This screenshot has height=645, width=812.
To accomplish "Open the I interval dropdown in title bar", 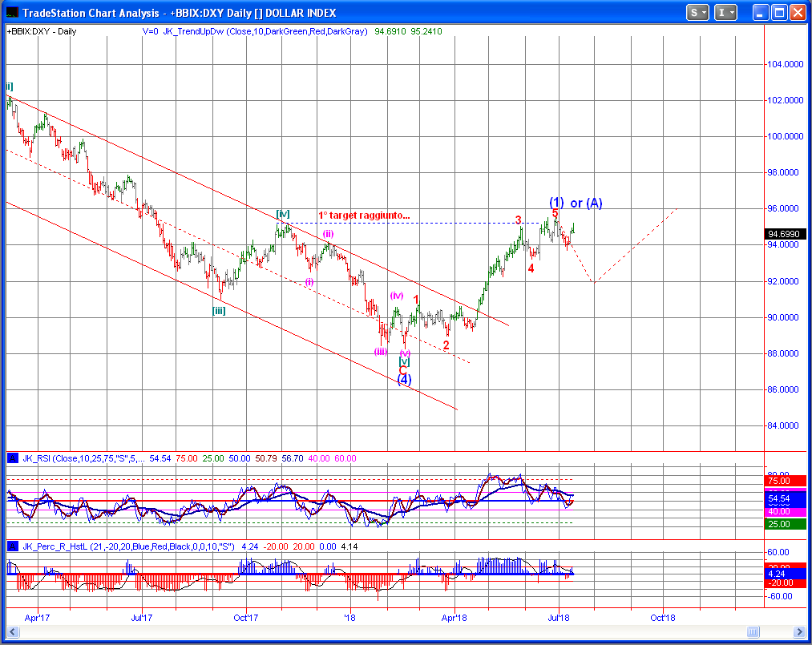I will 725,13.
